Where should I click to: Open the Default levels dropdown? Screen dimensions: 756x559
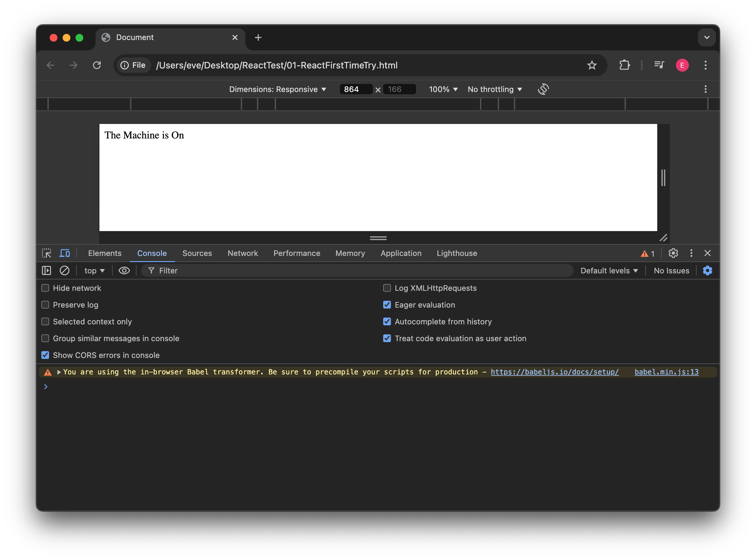tap(608, 270)
